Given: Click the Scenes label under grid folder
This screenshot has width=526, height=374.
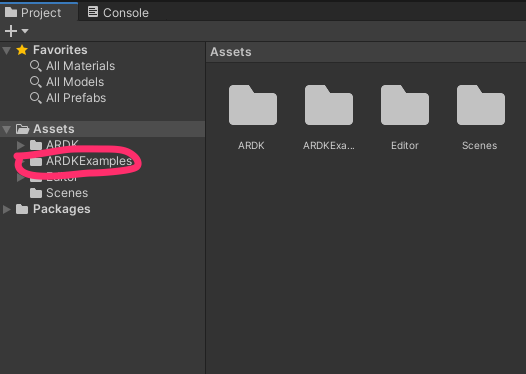Looking at the screenshot, I should (480, 146).
